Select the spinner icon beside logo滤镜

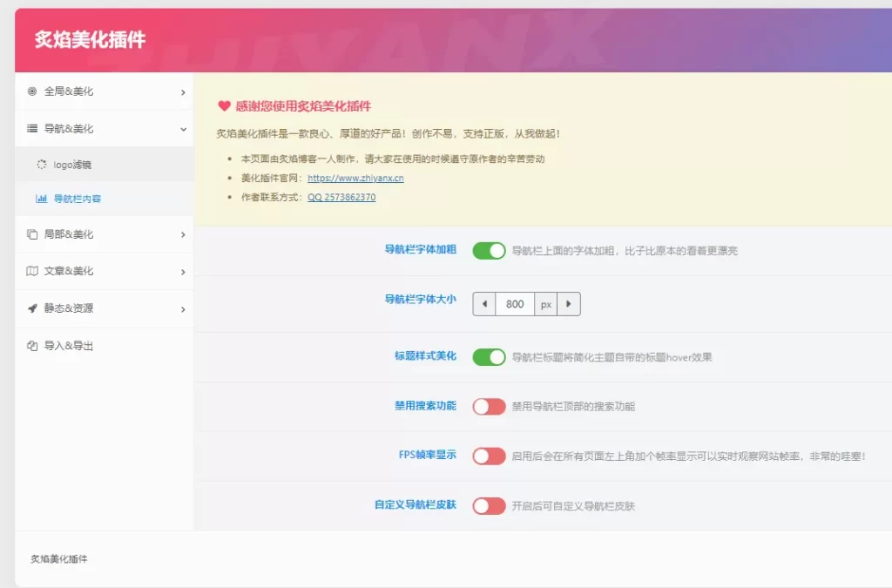40,164
